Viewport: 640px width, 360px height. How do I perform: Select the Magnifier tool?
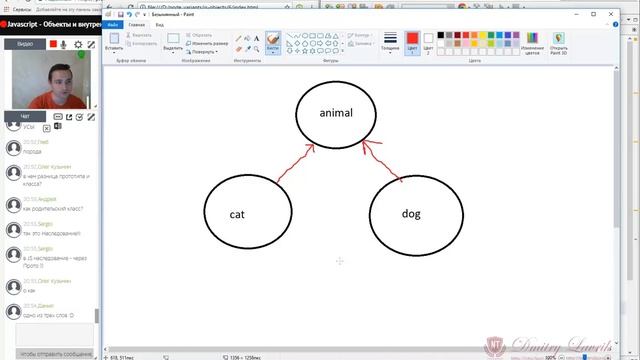pyautogui.click(x=256, y=49)
